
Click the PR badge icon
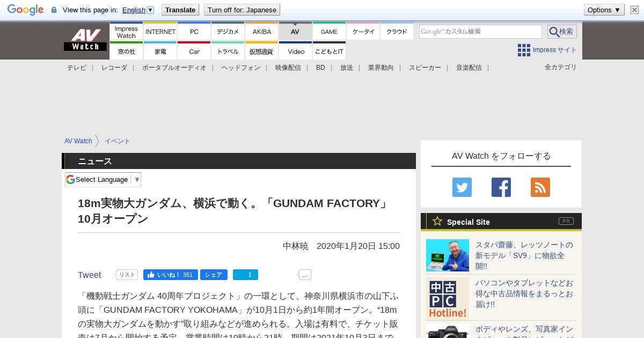(x=566, y=221)
